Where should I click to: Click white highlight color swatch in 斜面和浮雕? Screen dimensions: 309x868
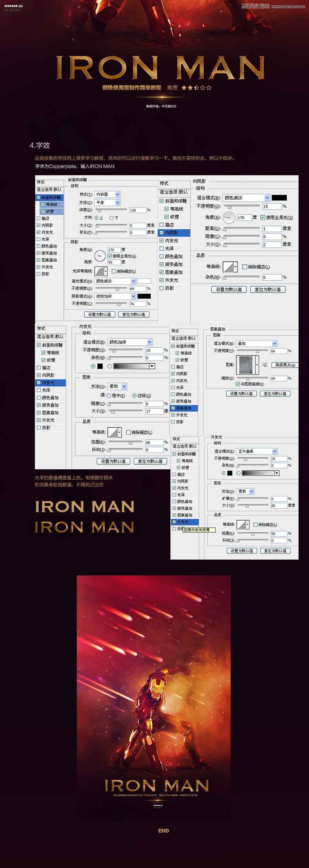click(144, 281)
